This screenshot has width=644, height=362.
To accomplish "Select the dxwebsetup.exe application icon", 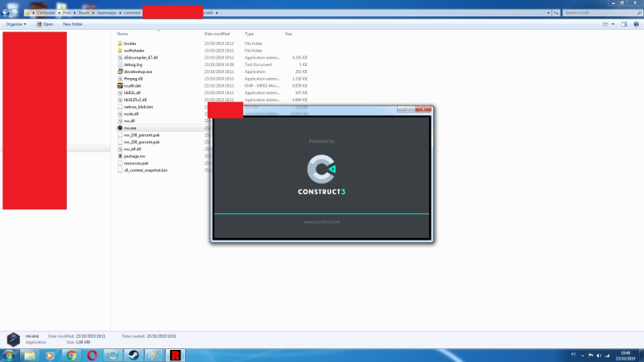I will (120, 72).
